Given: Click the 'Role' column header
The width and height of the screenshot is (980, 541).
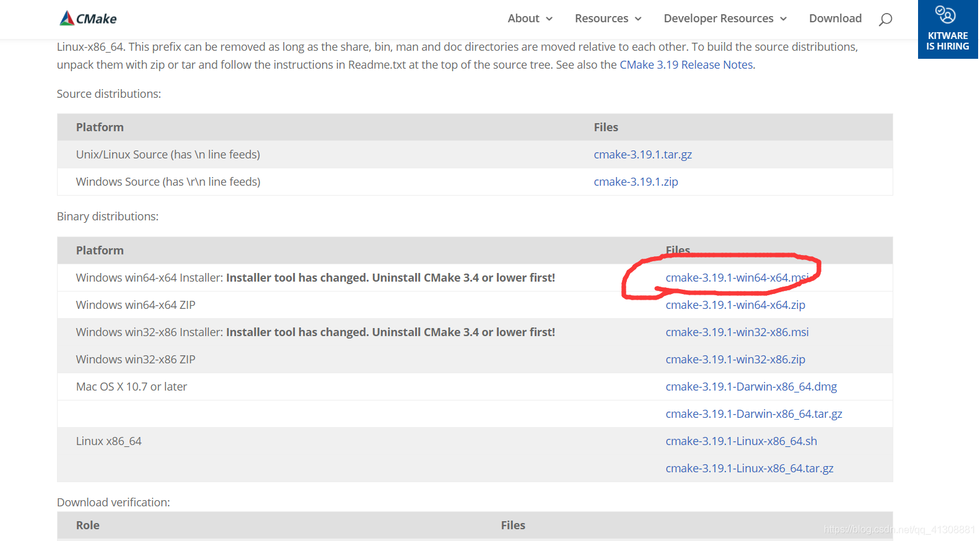Looking at the screenshot, I should click(87, 525).
